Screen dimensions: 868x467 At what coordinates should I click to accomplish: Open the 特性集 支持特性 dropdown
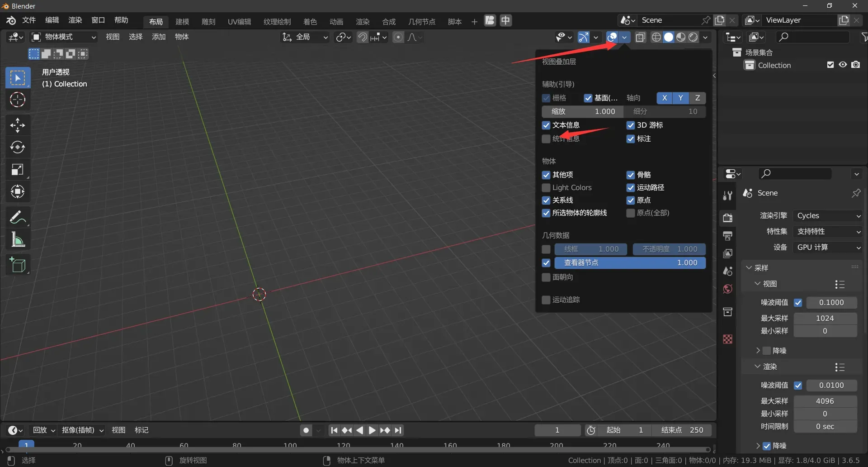(828, 232)
